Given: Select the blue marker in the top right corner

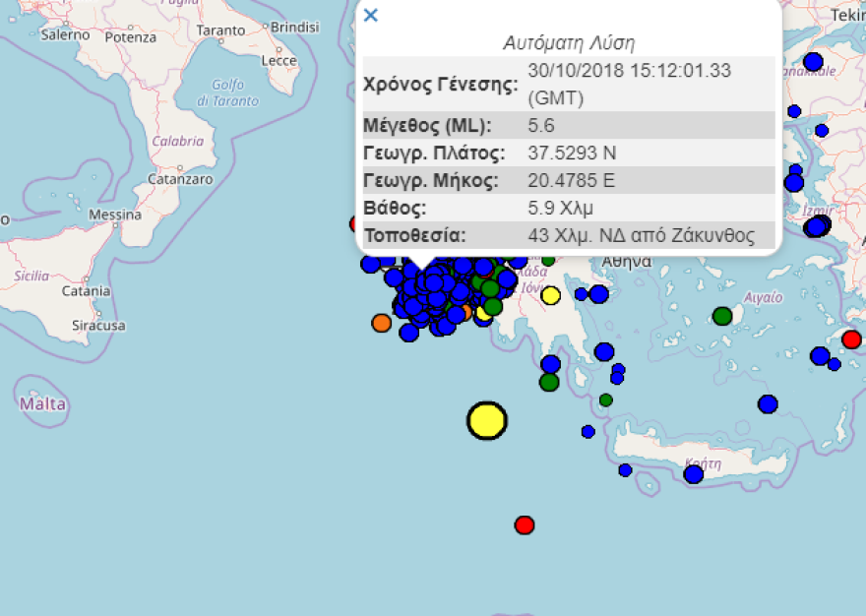Looking at the screenshot, I should (813, 62).
